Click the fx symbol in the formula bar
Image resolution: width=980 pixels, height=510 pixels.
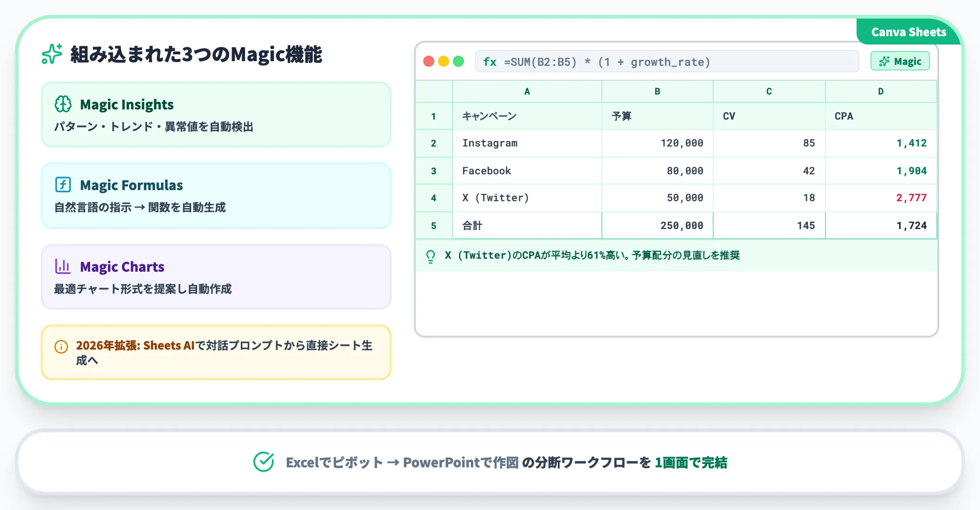[x=490, y=62]
